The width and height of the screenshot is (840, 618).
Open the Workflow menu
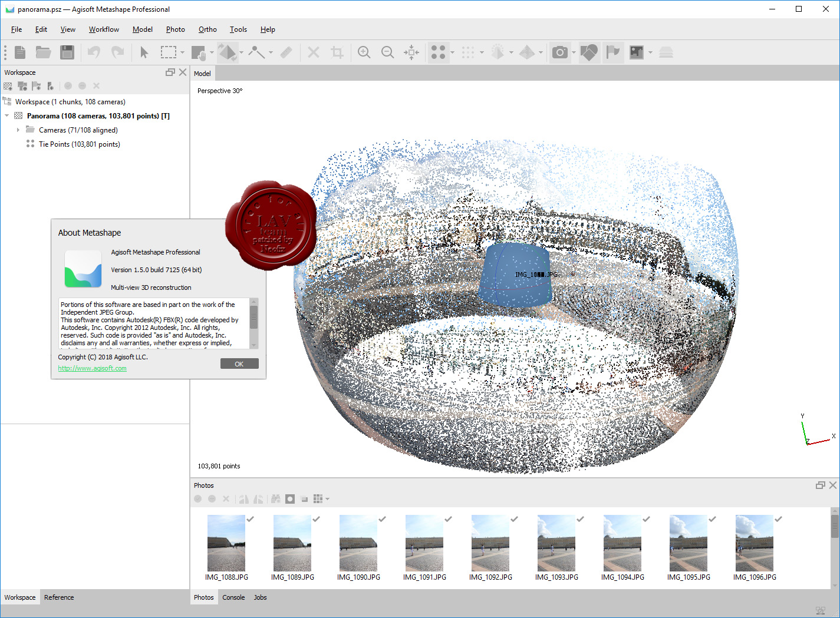pos(104,29)
